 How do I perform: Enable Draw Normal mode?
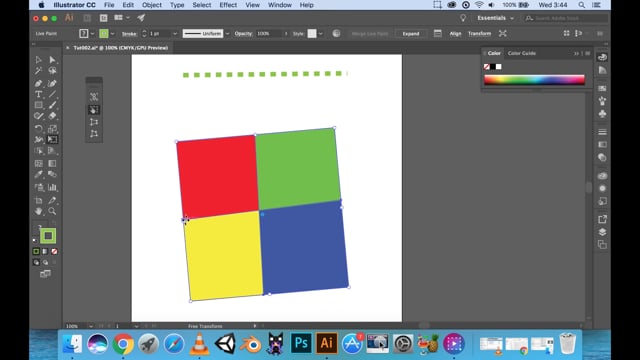click(36, 262)
